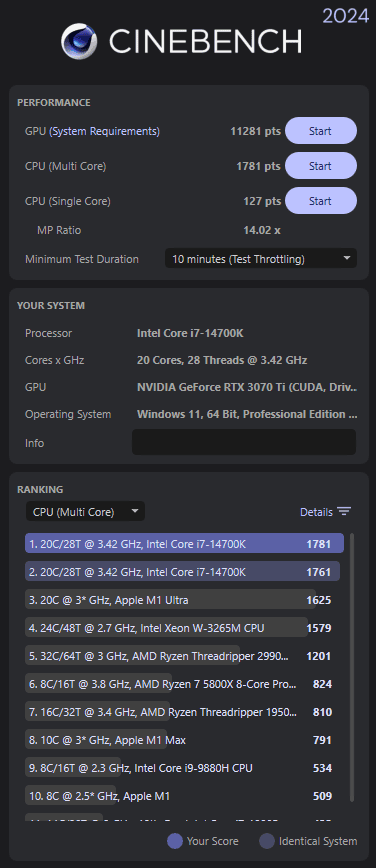Start the GPU benchmark test
The height and width of the screenshot is (868, 376).
coord(321,131)
